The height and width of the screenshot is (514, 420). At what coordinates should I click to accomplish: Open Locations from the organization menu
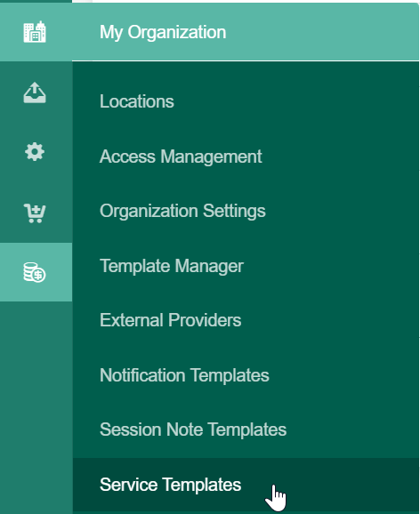coord(137,101)
